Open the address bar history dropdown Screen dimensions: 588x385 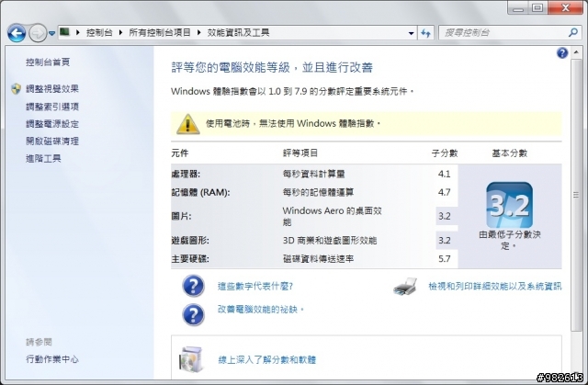pyautogui.click(x=411, y=33)
